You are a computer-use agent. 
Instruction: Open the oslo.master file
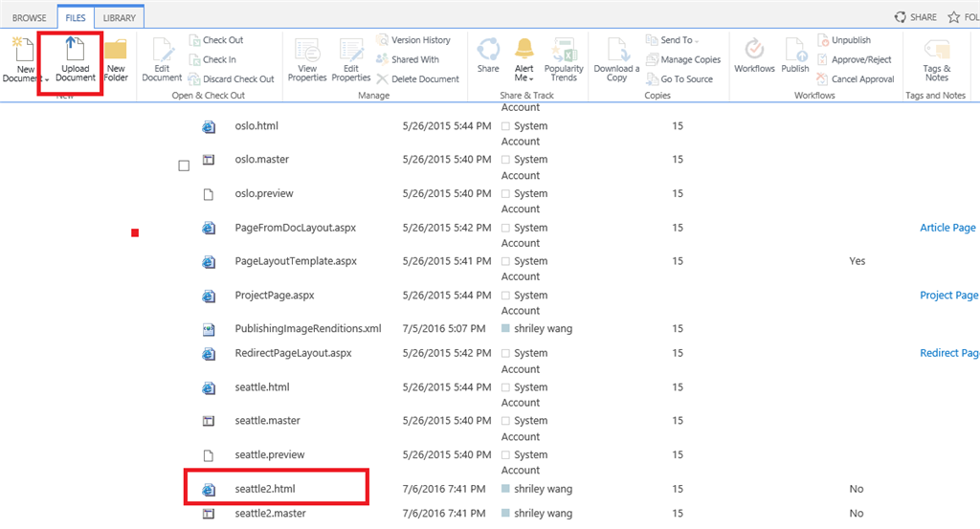[x=262, y=159]
